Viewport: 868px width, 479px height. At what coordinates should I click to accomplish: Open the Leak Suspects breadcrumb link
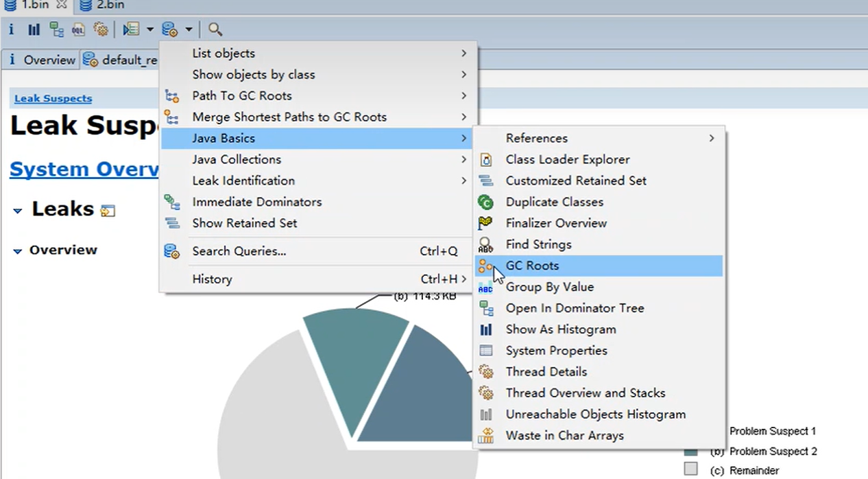click(53, 98)
